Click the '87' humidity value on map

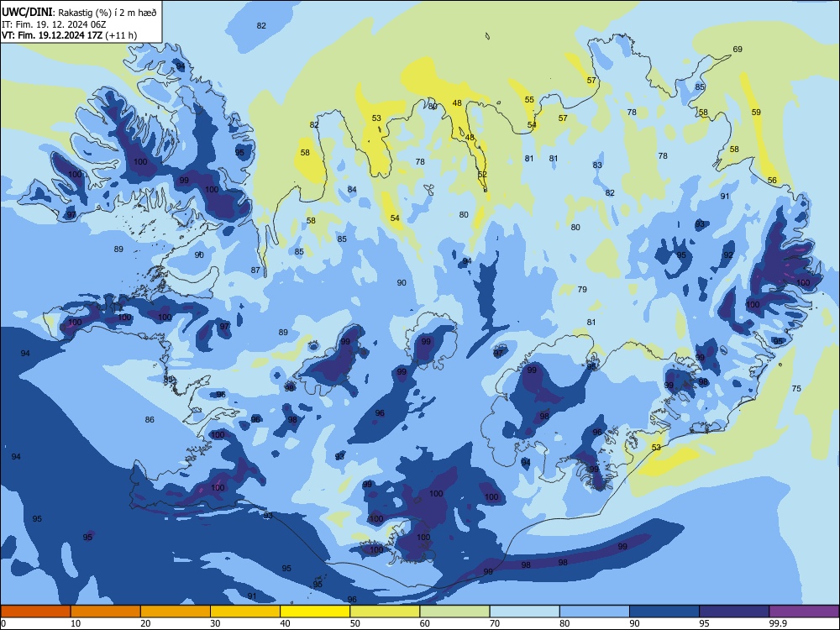tap(255, 270)
